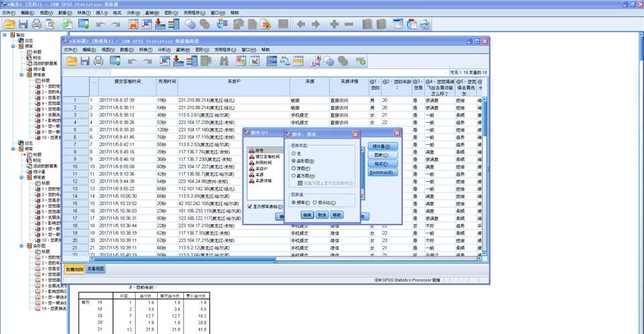Click row header 10 in data grid
The width and height of the screenshot is (644, 334).
[75, 166]
